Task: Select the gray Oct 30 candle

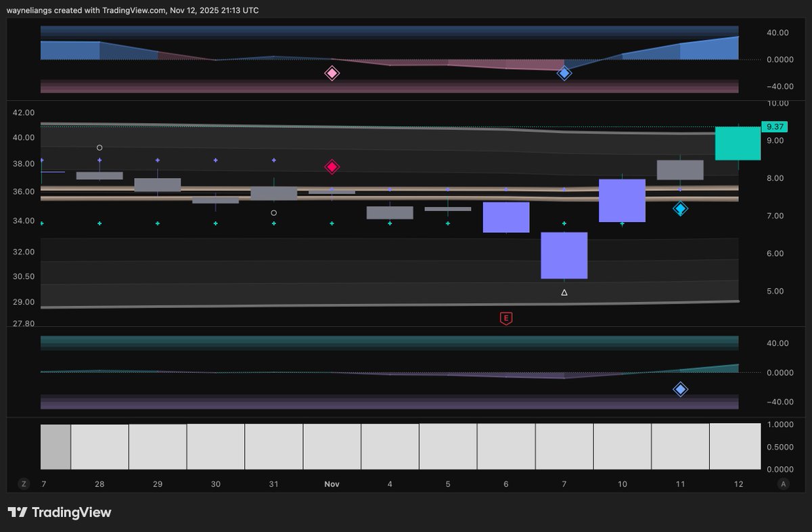Action: pyautogui.click(x=216, y=200)
